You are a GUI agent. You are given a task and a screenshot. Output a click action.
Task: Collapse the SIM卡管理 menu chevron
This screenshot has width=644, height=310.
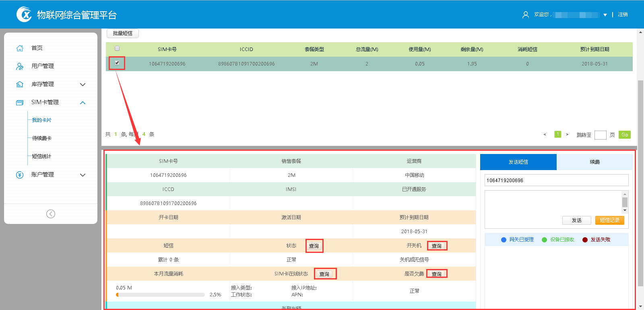[x=83, y=103]
